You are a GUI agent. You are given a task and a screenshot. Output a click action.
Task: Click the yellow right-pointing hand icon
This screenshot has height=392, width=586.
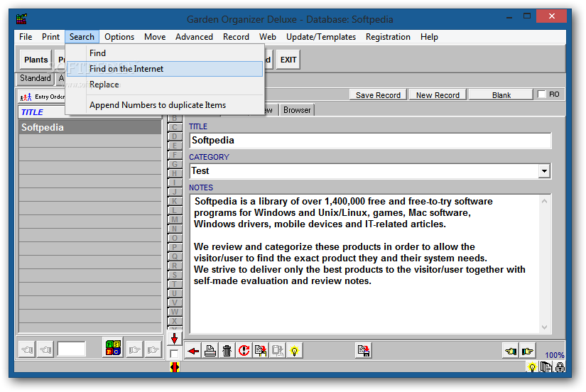[527, 351]
